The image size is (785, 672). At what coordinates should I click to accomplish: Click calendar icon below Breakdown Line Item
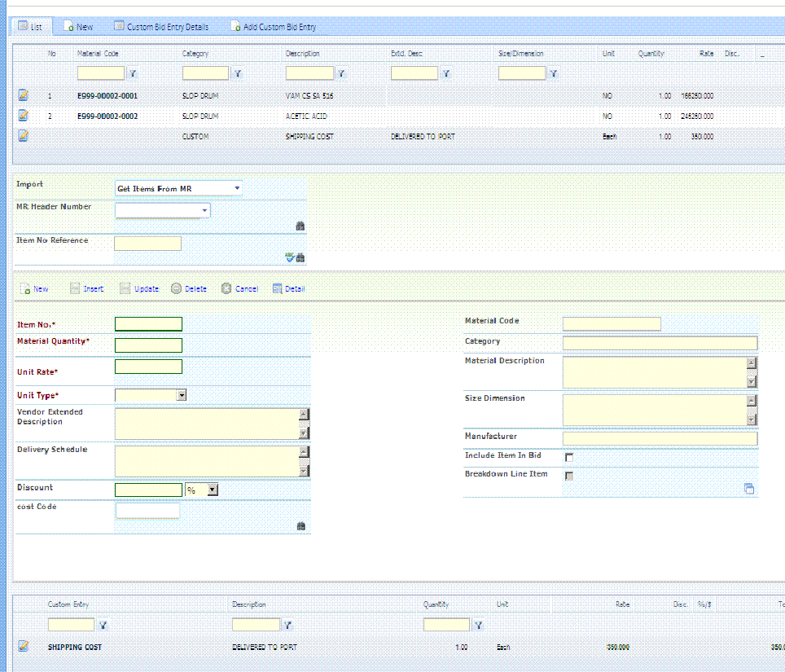[x=749, y=489]
